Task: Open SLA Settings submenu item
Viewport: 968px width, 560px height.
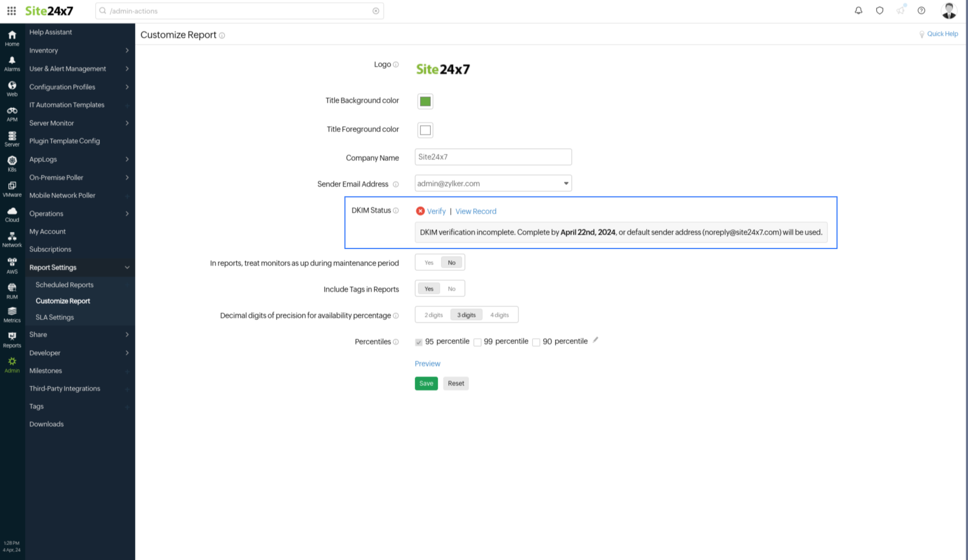Action: [x=54, y=317]
